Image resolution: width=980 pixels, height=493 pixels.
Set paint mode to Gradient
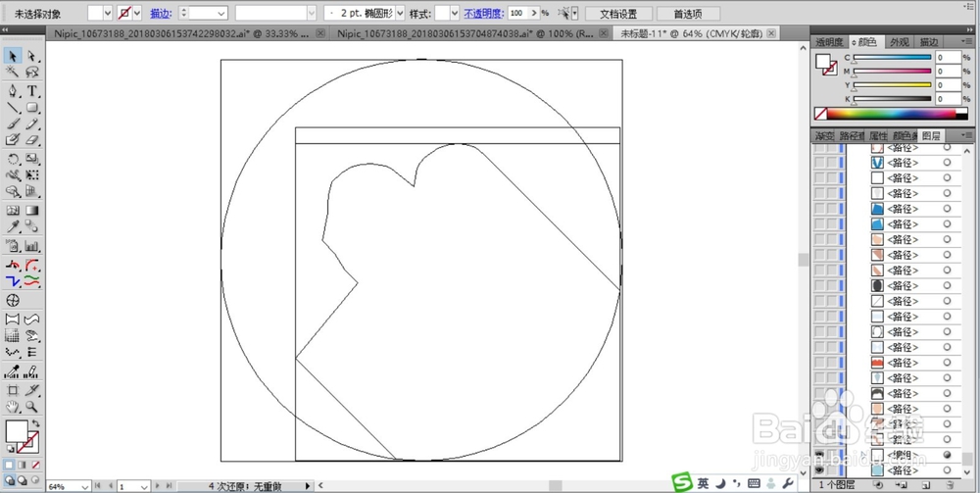click(22, 466)
